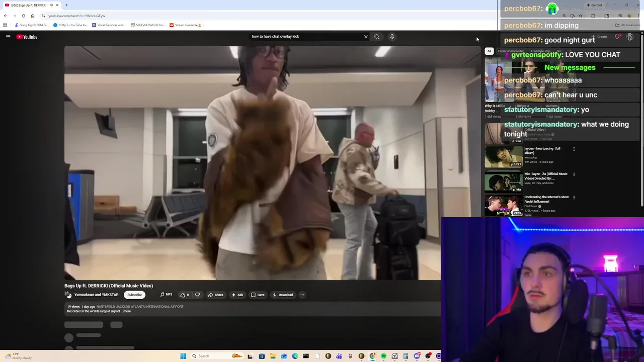Open Confronting the Internet's Most Racist Influencer title
Screen dimensions: 644x362
coord(546,199)
